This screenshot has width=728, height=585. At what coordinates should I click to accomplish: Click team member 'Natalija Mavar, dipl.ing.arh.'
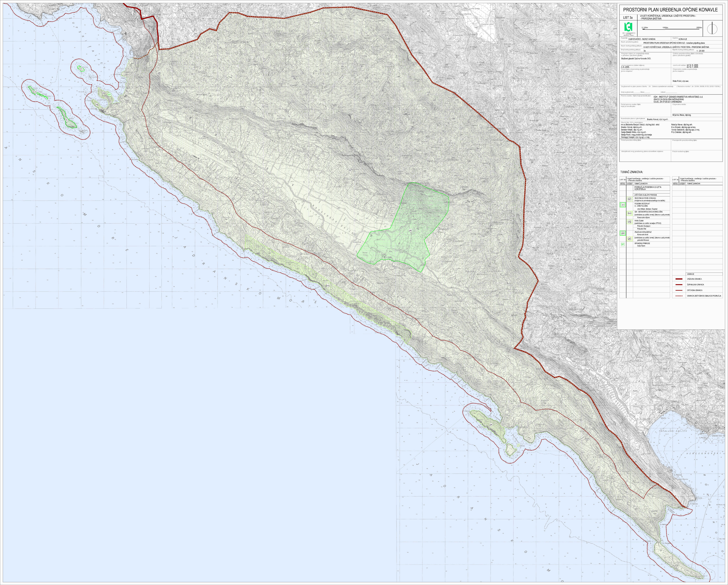(x=682, y=125)
